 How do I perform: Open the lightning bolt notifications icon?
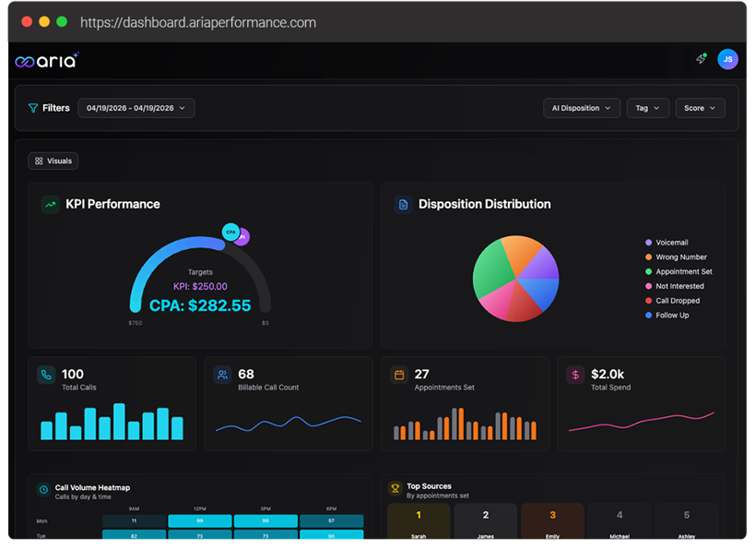pos(701,59)
